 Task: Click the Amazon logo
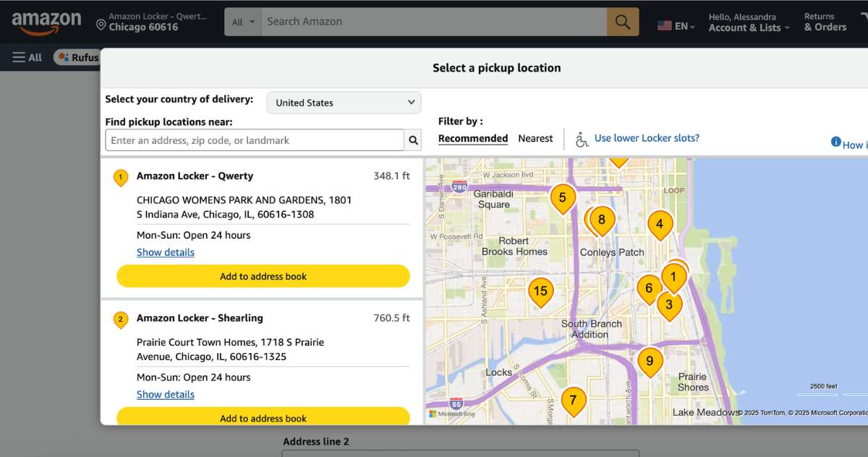46,23
